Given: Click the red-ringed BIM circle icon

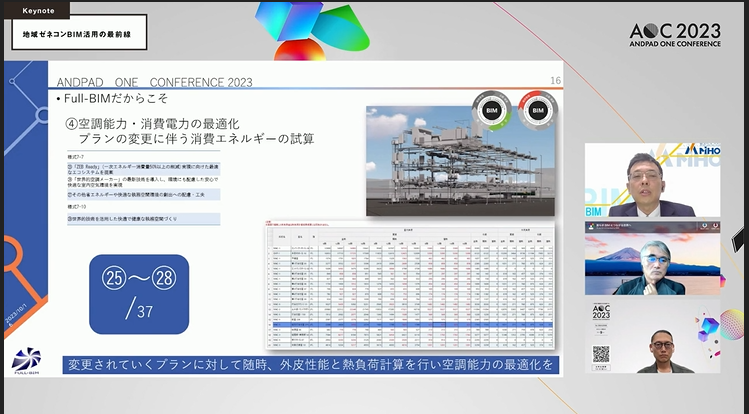Looking at the screenshot, I should tap(538, 111).
